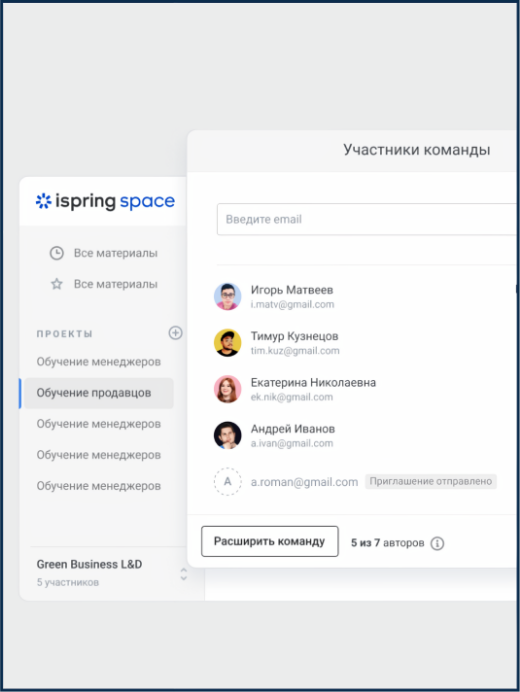Image resolution: width=520 pixels, height=692 pixels.
Task: Click the email ek.nik@gmail.com
Action: [292, 397]
